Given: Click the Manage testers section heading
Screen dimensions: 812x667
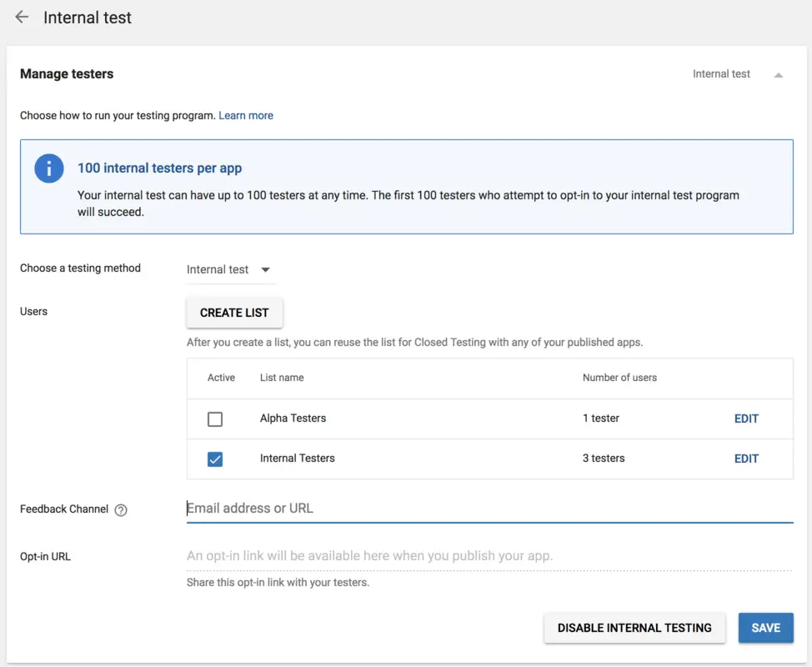Looking at the screenshot, I should point(67,74).
